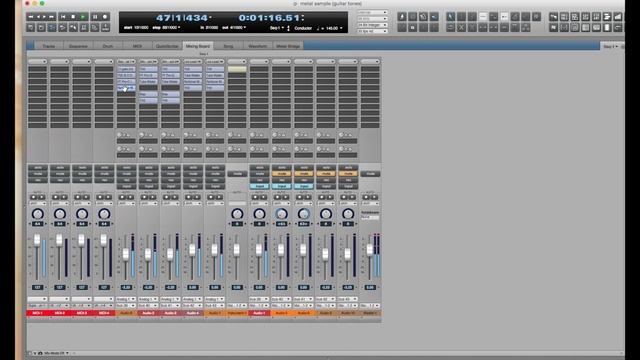Click the Stop transport button
Screen dimensions: 640x360
pos(73,17)
